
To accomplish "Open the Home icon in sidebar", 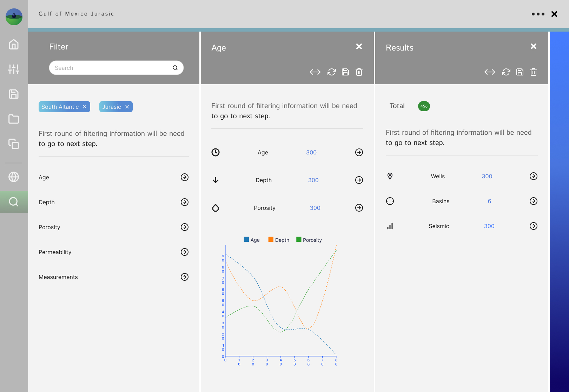I will pyautogui.click(x=14, y=44).
